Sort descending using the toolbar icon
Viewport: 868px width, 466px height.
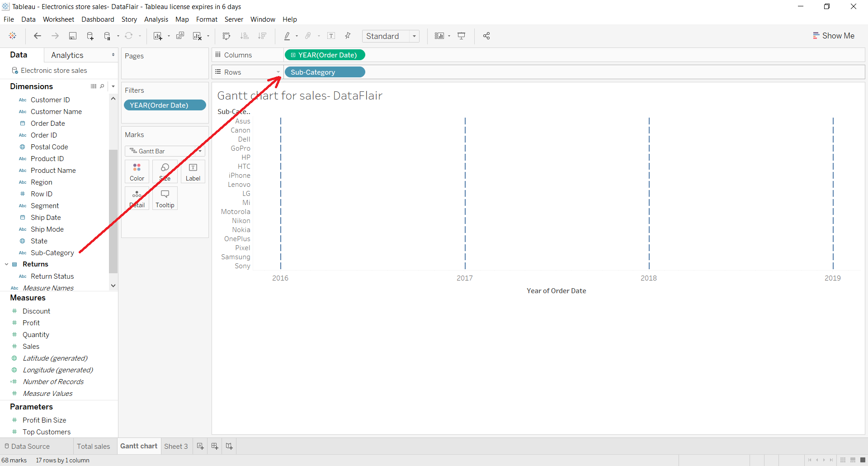[262, 36]
